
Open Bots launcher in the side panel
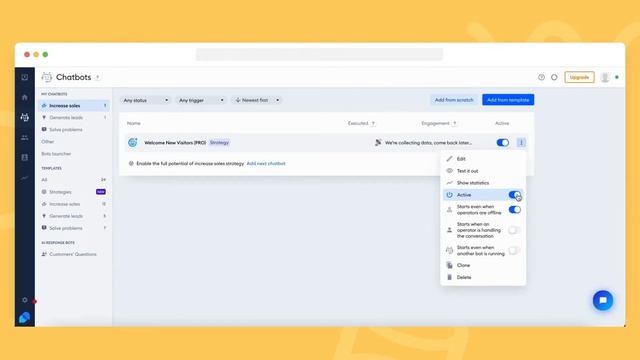56,154
